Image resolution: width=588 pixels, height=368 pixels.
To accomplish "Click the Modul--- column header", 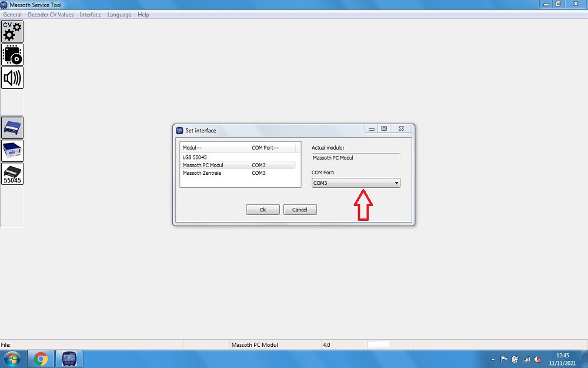I will pyautogui.click(x=215, y=148).
